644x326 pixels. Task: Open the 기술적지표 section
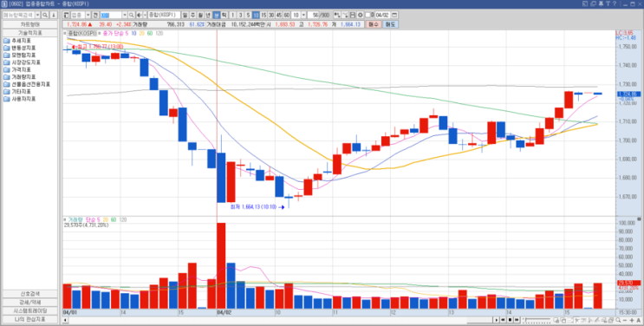point(30,32)
